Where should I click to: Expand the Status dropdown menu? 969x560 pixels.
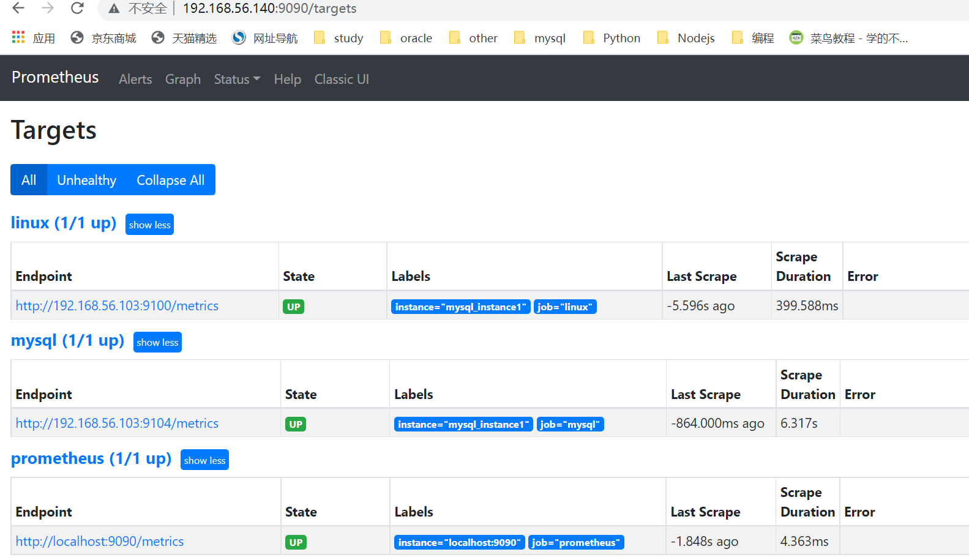coord(237,79)
